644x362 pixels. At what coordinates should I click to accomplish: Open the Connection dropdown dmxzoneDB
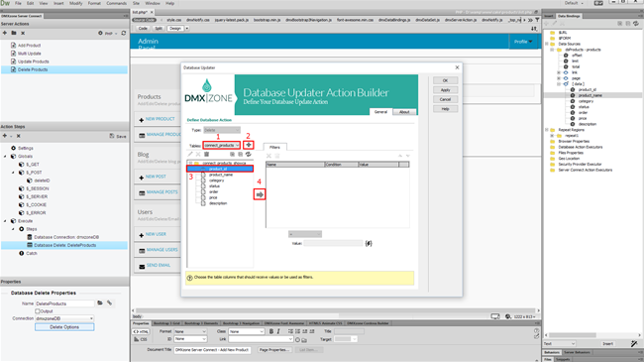click(x=64, y=318)
